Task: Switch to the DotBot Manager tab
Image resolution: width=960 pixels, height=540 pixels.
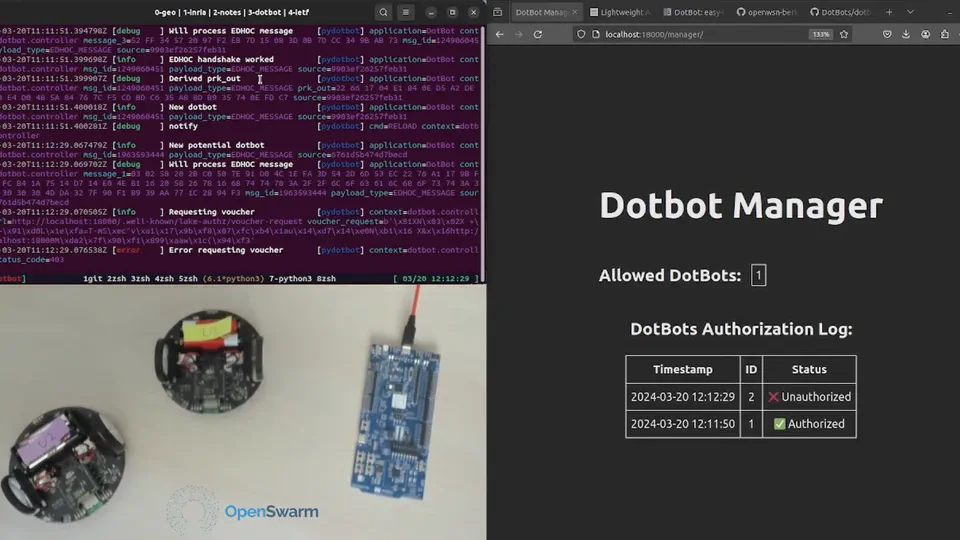Action: coord(545,12)
